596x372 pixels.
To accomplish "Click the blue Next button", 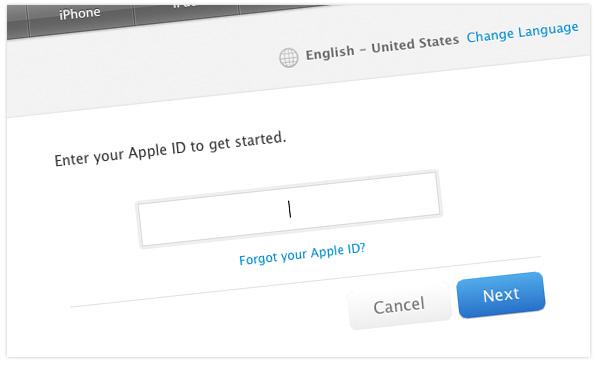I will pyautogui.click(x=501, y=295).
